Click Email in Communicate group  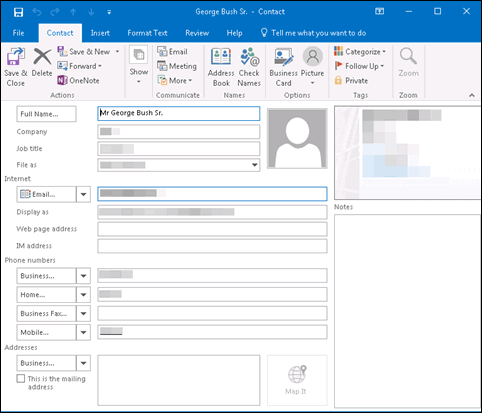[172, 52]
